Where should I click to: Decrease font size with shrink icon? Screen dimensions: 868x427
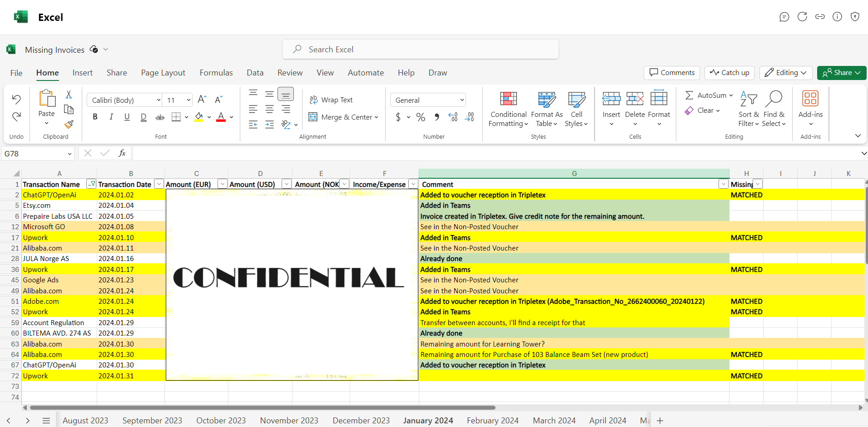(218, 99)
